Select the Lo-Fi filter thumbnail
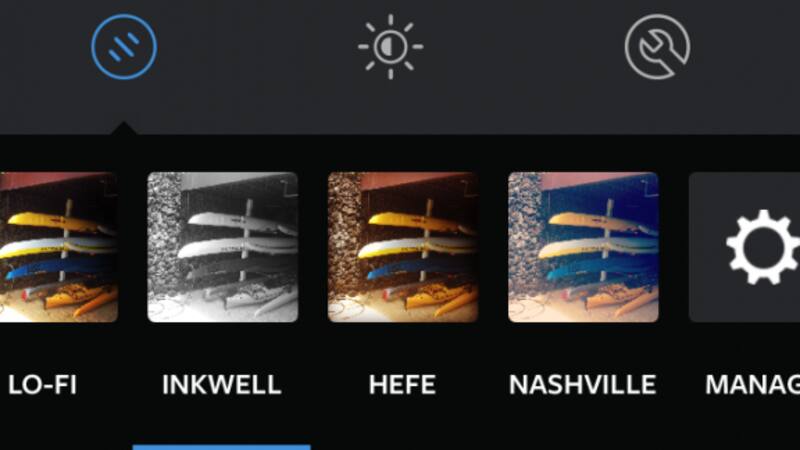 pos(59,247)
